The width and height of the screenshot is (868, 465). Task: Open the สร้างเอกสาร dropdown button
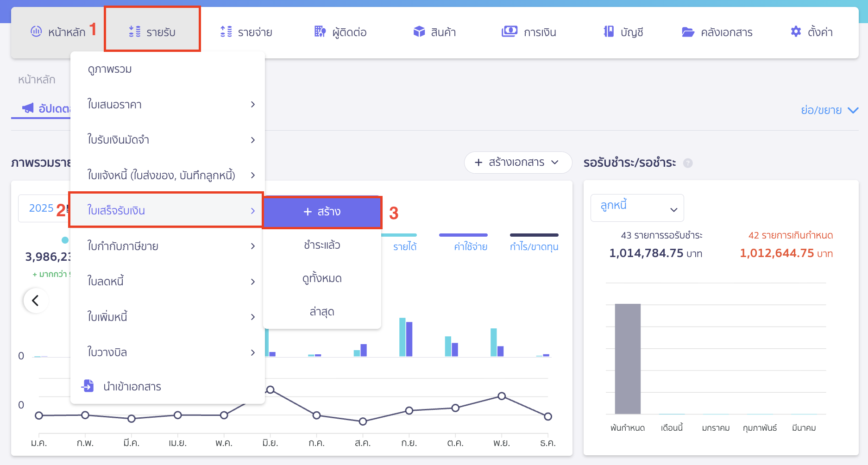tap(517, 163)
